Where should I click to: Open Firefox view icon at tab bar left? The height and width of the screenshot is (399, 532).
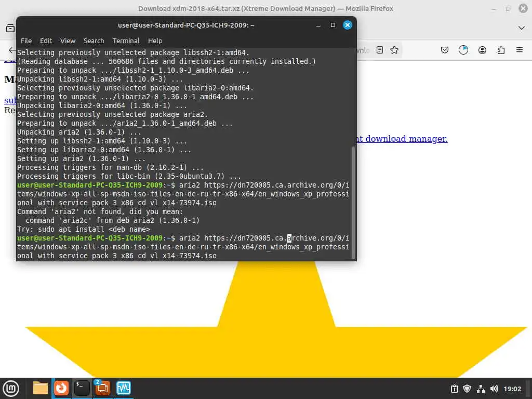(10, 28)
